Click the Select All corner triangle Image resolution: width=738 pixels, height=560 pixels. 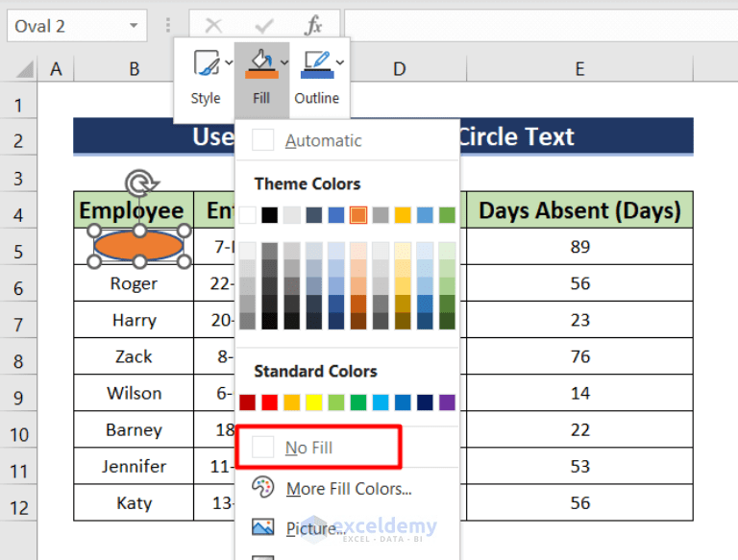click(x=24, y=70)
